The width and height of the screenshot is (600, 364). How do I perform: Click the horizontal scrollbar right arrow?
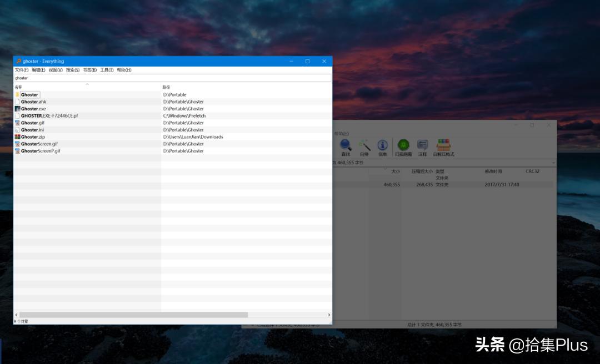(329, 315)
